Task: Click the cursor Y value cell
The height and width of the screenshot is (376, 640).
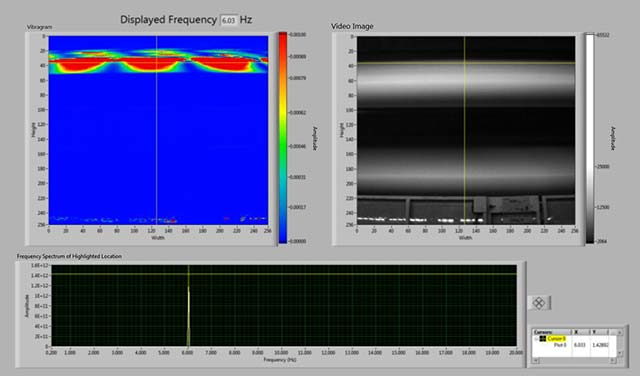Action: 600,345
